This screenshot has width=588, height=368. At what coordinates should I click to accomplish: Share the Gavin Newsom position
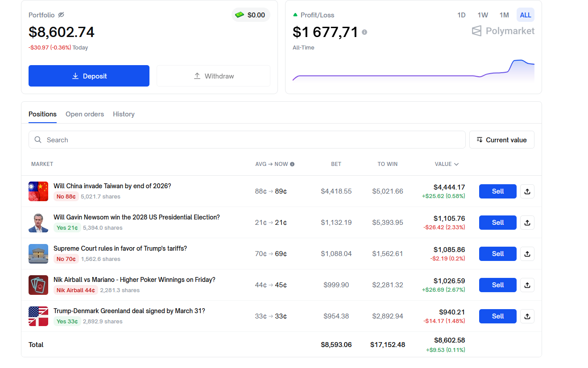click(x=527, y=223)
